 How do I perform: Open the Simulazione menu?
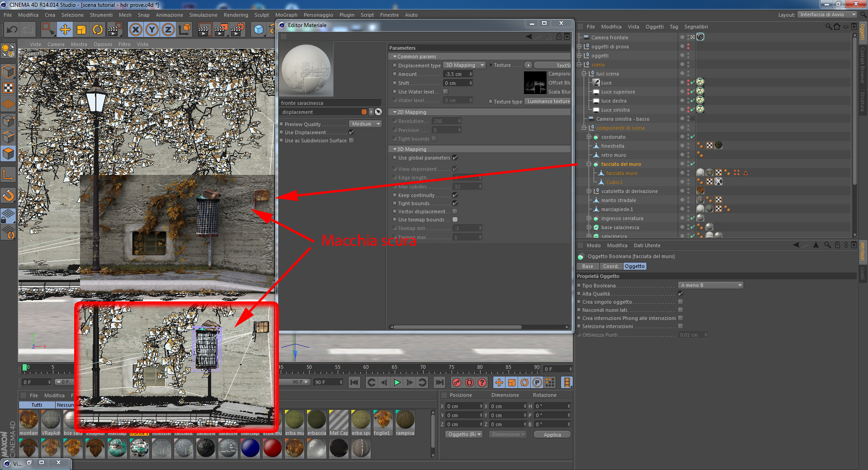(x=203, y=15)
